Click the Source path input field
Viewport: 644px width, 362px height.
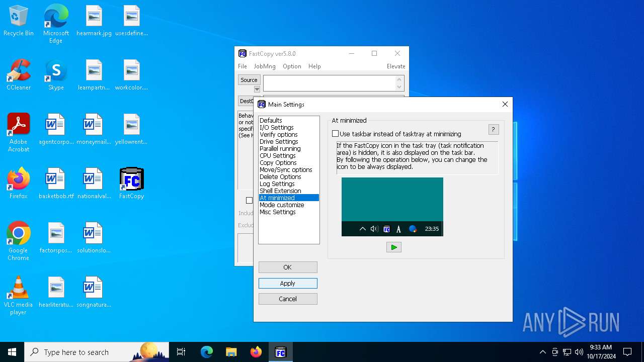click(329, 83)
